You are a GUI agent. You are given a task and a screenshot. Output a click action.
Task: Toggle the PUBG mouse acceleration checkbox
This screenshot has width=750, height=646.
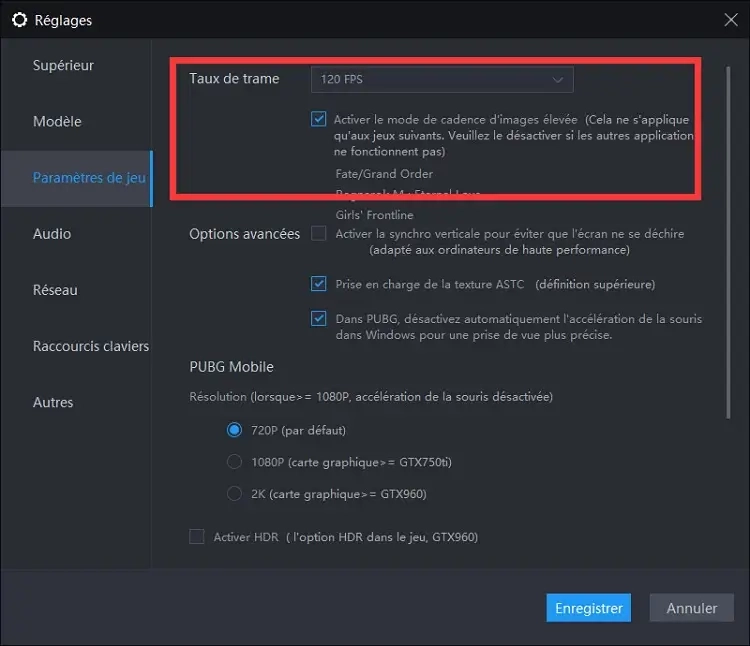(318, 319)
